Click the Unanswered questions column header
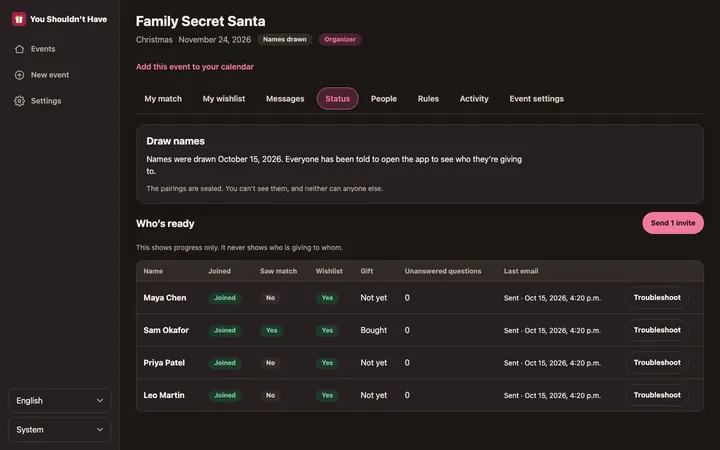This screenshot has width=720, height=450. tap(443, 271)
